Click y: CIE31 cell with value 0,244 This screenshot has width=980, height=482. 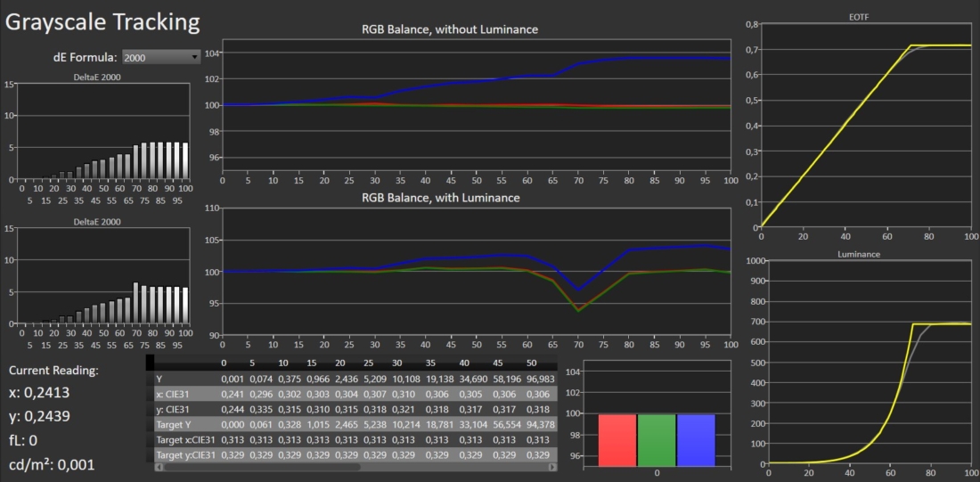(232, 410)
